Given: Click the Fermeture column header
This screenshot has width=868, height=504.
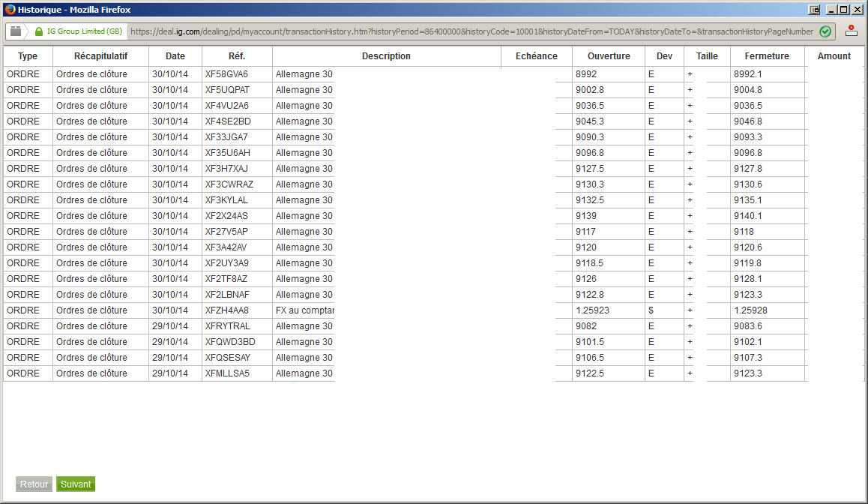Looking at the screenshot, I should pos(767,56).
